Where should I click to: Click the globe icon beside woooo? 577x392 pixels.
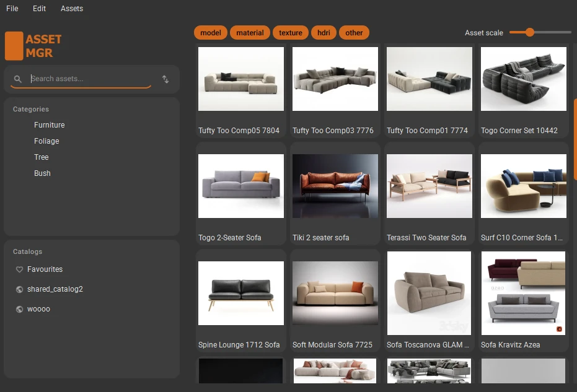(x=19, y=309)
